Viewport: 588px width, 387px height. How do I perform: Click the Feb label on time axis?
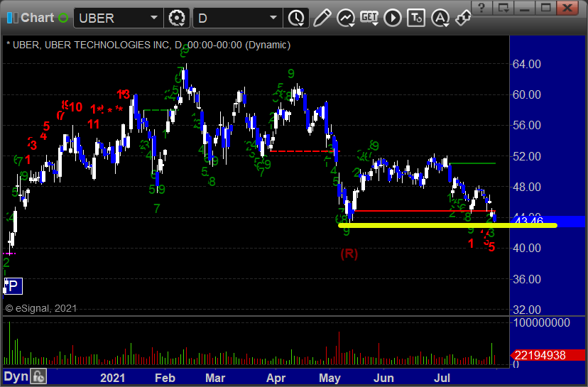point(165,378)
